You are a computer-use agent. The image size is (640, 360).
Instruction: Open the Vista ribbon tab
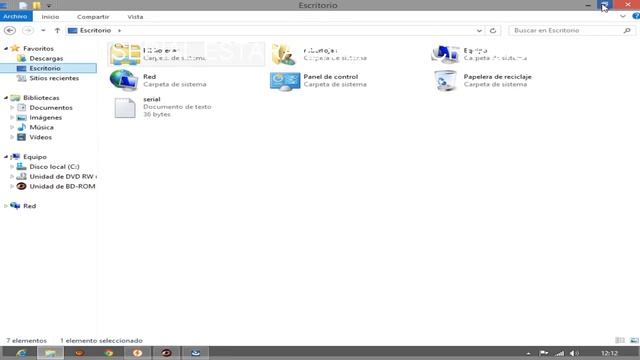click(135, 17)
